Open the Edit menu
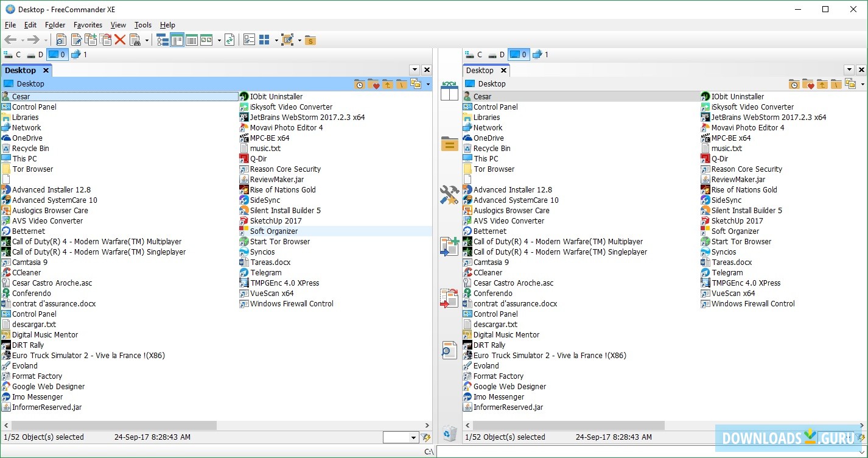868x458 pixels. (30, 25)
